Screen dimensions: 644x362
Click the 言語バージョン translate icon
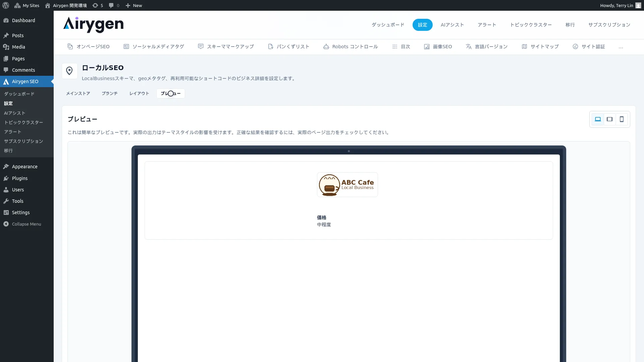pyautogui.click(x=469, y=47)
